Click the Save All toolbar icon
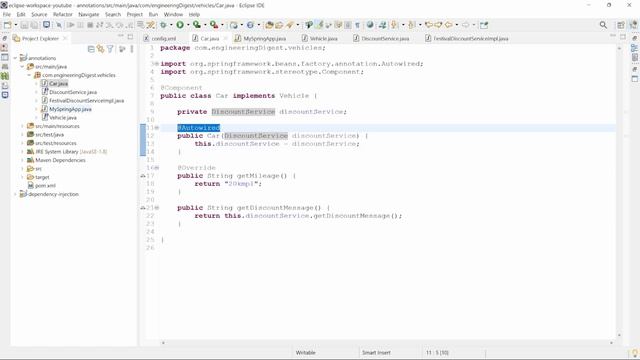Screen dimensions: 640x360 [34, 25]
